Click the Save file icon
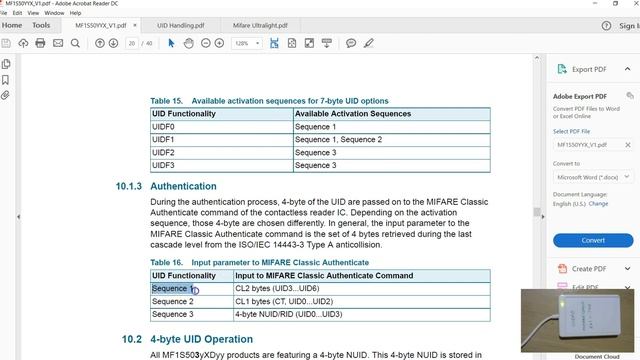 point(6,43)
